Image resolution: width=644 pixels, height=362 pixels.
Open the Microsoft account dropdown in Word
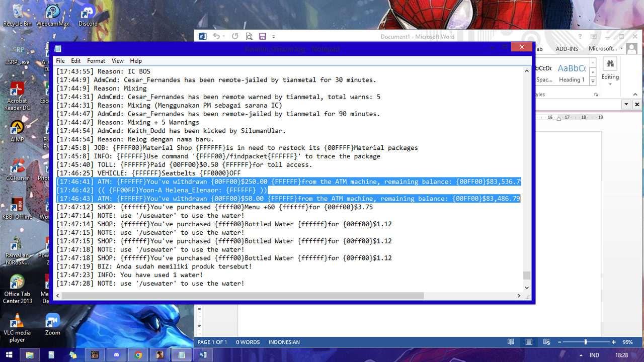(606, 49)
